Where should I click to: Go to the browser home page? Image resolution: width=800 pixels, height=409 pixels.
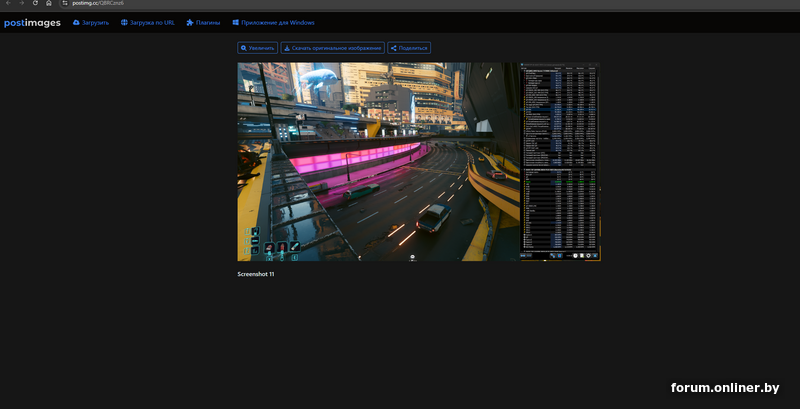pos(48,4)
